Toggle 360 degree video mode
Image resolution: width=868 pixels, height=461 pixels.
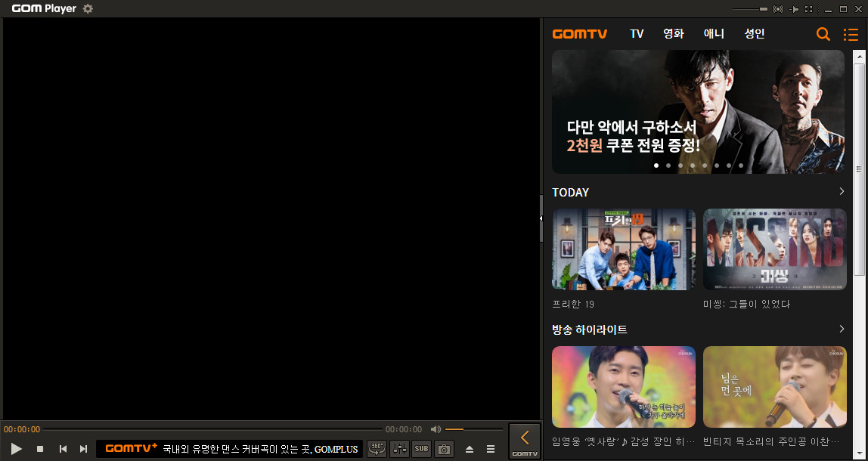(377, 449)
